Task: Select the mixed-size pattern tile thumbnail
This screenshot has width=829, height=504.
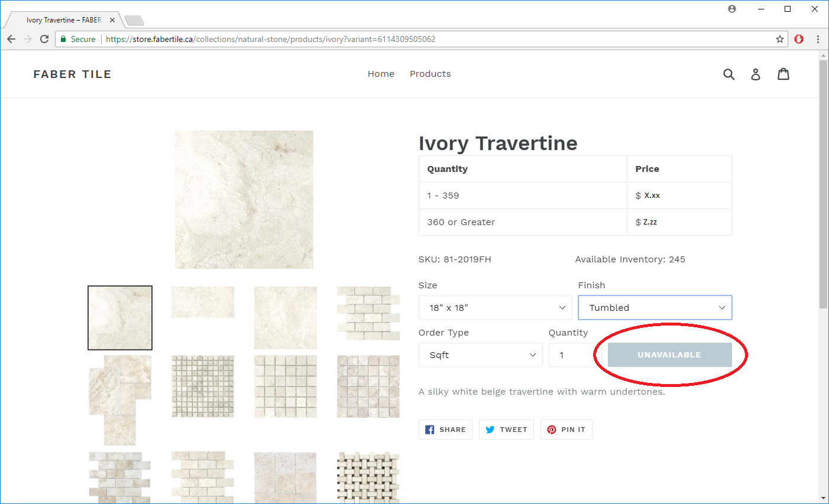Action: (x=120, y=400)
